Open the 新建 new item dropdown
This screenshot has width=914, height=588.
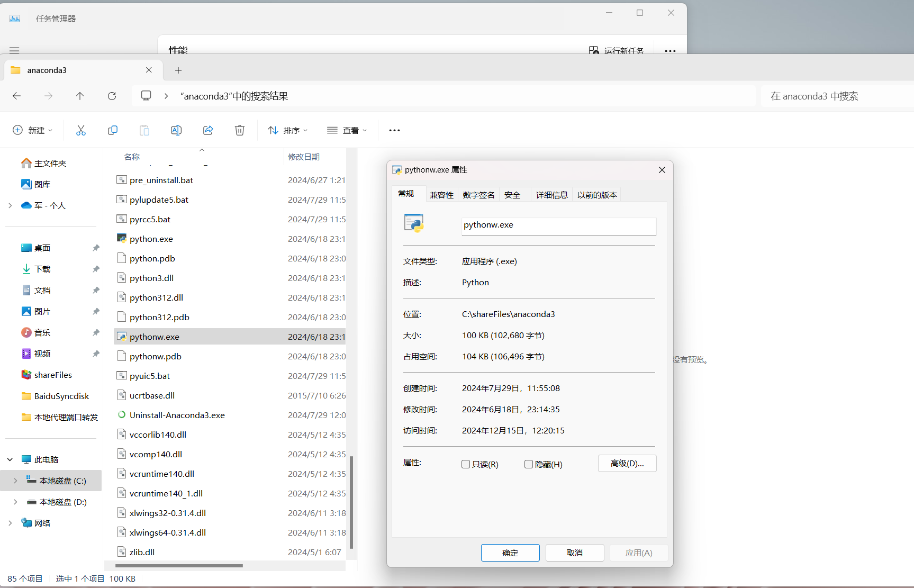[x=33, y=130]
